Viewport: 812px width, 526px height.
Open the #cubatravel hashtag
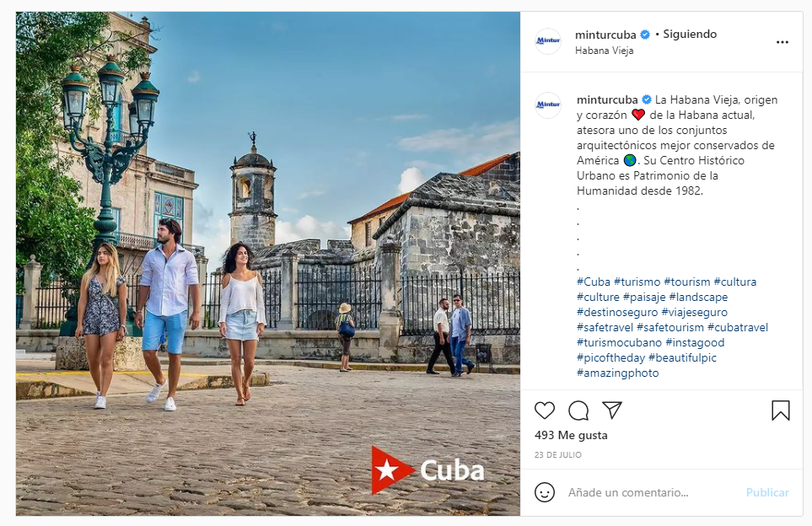click(x=738, y=327)
